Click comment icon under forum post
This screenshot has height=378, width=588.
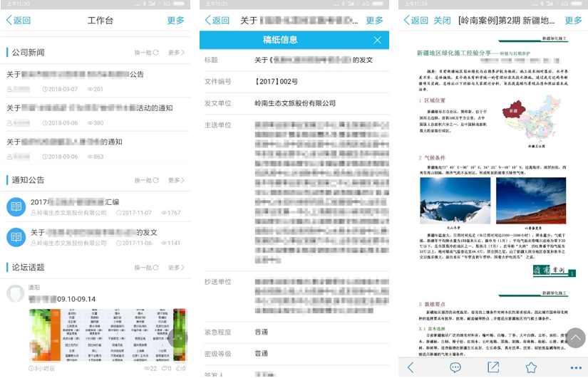click(164, 368)
